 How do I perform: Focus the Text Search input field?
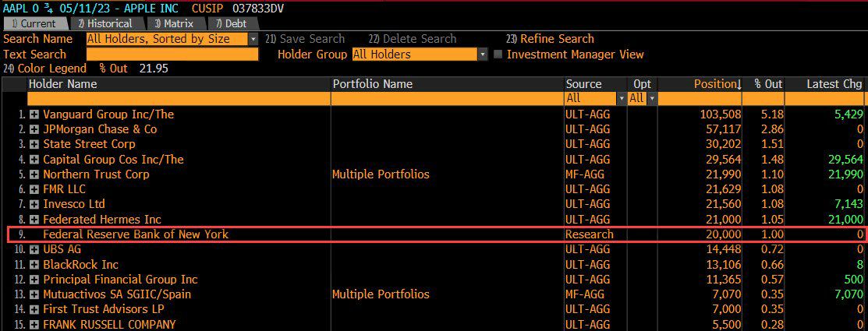[172, 55]
